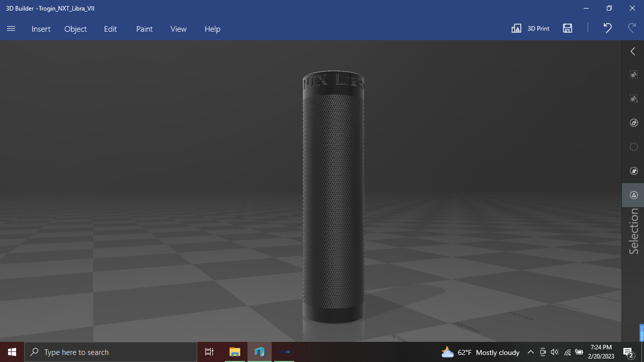Open the Paint menu
This screenshot has height=362, width=644.
click(144, 29)
